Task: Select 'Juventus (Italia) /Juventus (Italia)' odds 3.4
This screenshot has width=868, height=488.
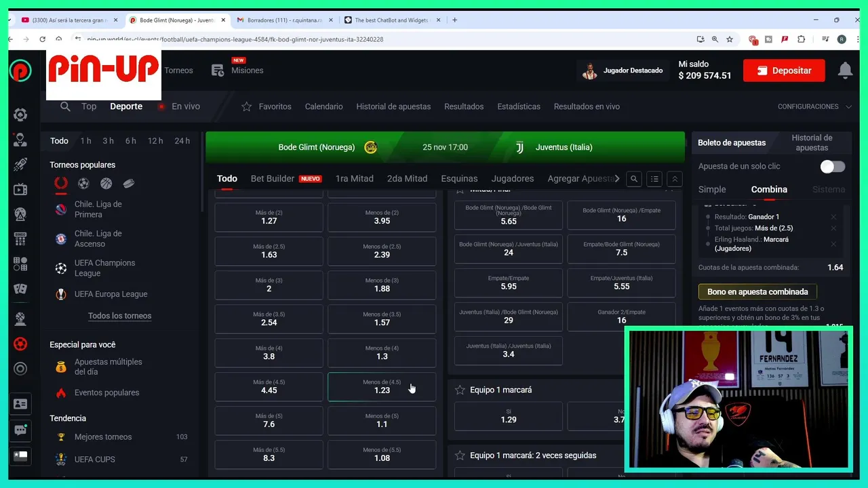Action: click(x=509, y=350)
